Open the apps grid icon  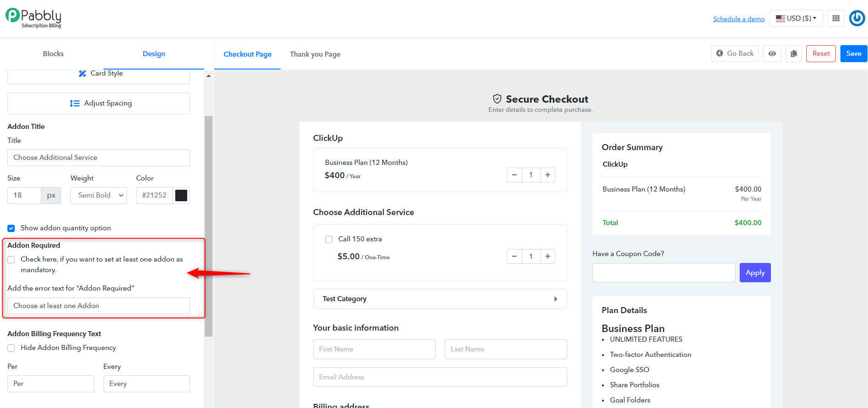tap(836, 18)
